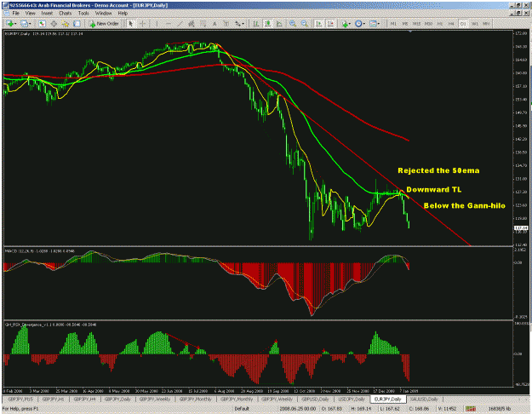Image resolution: width=532 pixels, height=414 pixels.
Task: Toggle the Navigator panel
Action: point(66,24)
